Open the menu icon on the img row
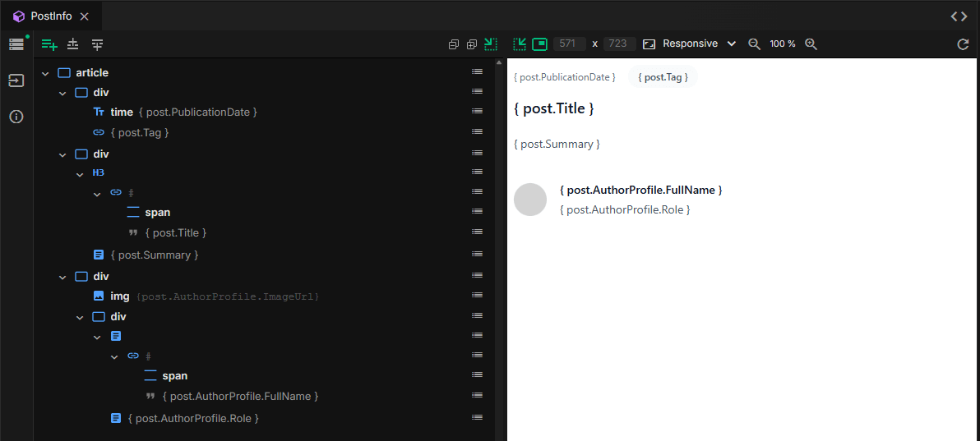 478,295
